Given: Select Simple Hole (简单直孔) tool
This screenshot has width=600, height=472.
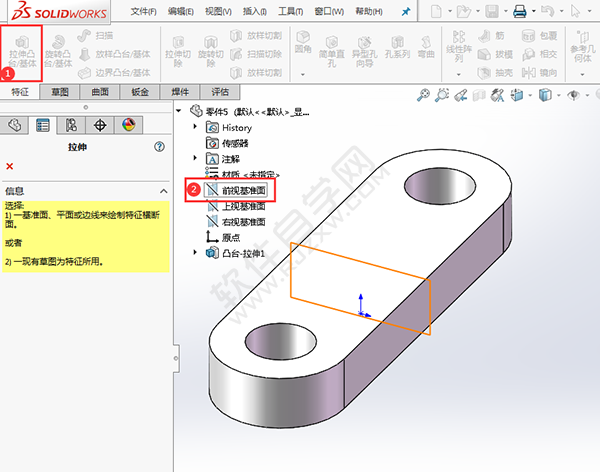Looking at the screenshot, I should [x=332, y=52].
